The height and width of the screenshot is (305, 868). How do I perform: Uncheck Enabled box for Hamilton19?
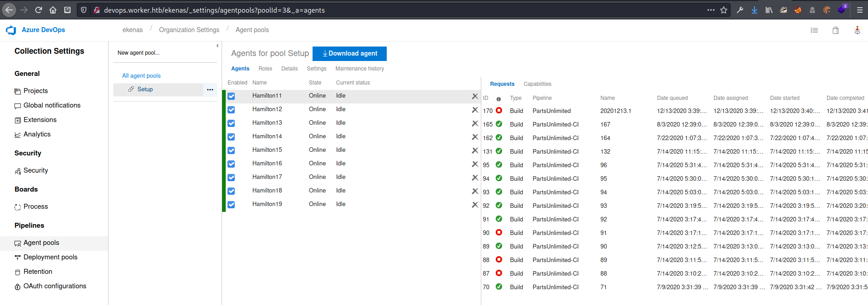(x=231, y=204)
